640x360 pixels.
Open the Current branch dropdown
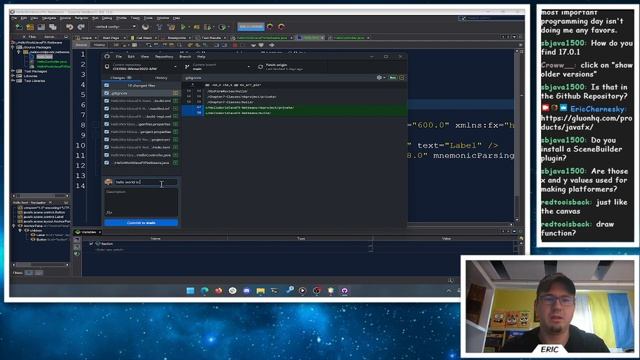[217, 67]
